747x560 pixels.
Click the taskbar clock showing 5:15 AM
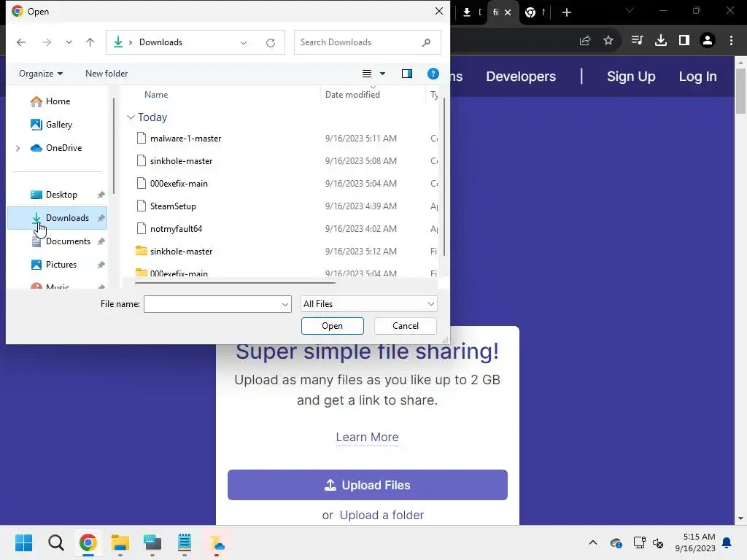click(694, 542)
